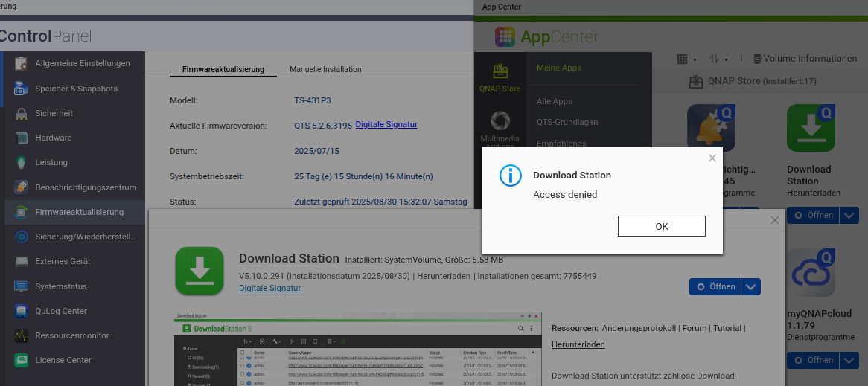The height and width of the screenshot is (386, 868).
Task: Switch to the Manuelle Installation tab
Action: [x=325, y=69]
